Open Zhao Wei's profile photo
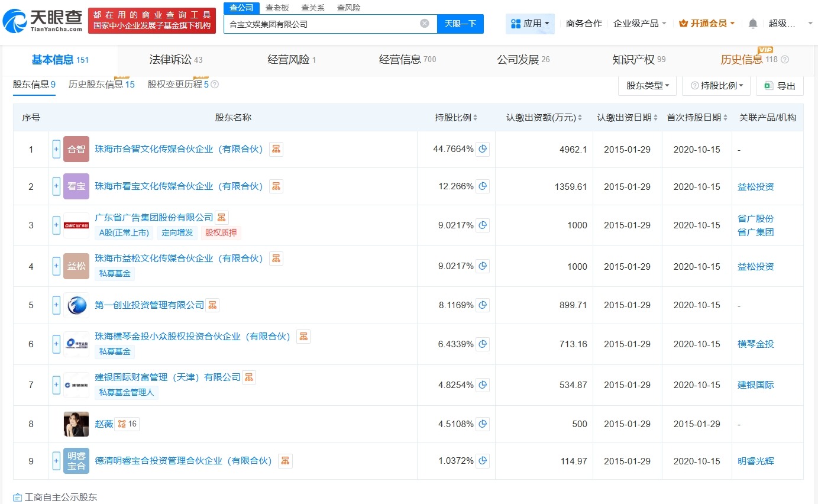The height and width of the screenshot is (504, 818). (76, 424)
